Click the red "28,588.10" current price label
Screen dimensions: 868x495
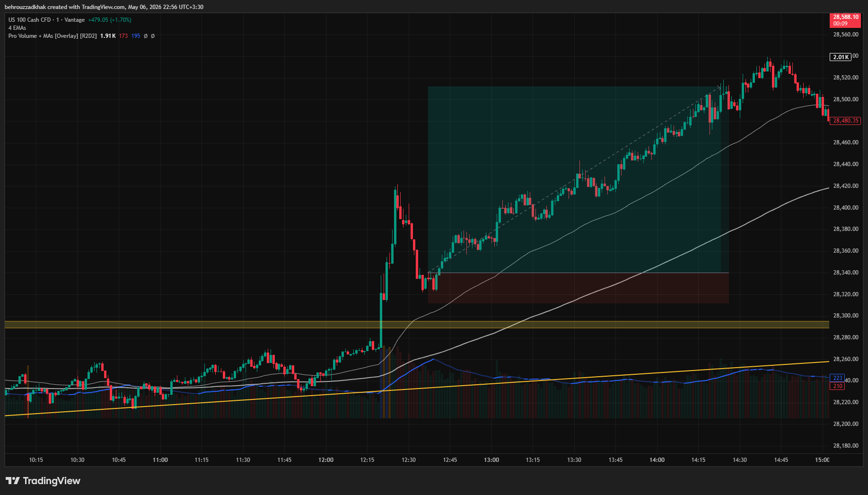click(x=846, y=20)
